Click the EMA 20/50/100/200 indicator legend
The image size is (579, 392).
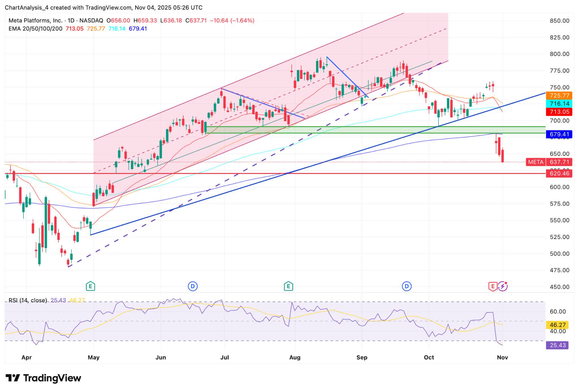(35, 29)
